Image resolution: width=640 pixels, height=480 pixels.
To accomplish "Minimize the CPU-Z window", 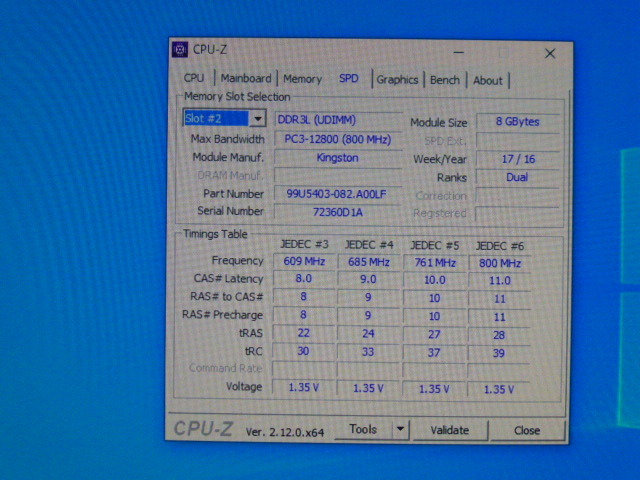I will pos(459,52).
